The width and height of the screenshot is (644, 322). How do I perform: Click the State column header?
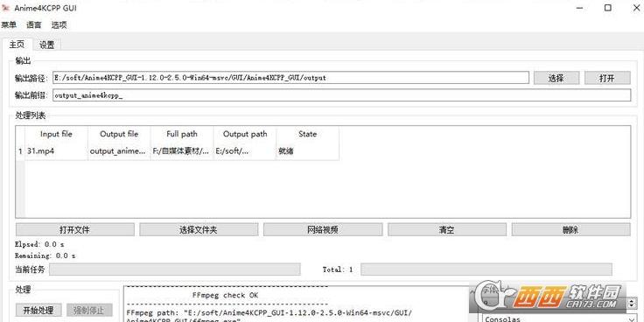click(x=308, y=134)
